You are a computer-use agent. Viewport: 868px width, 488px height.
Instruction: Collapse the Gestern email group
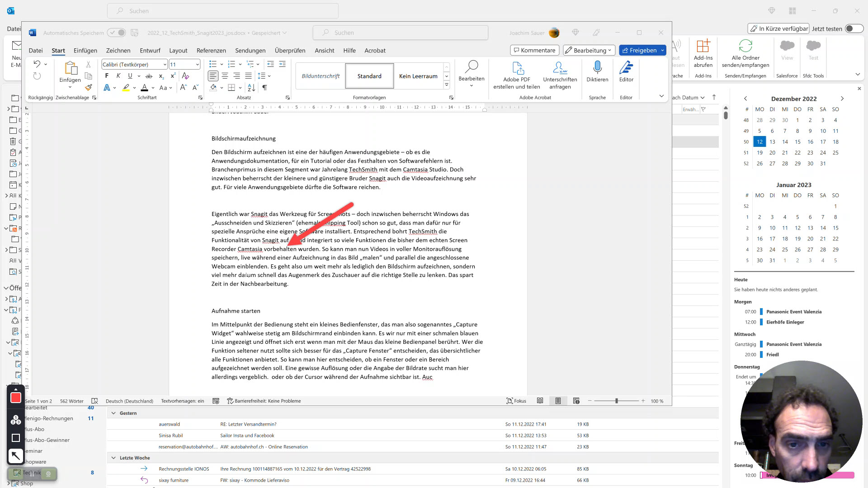pos(113,413)
